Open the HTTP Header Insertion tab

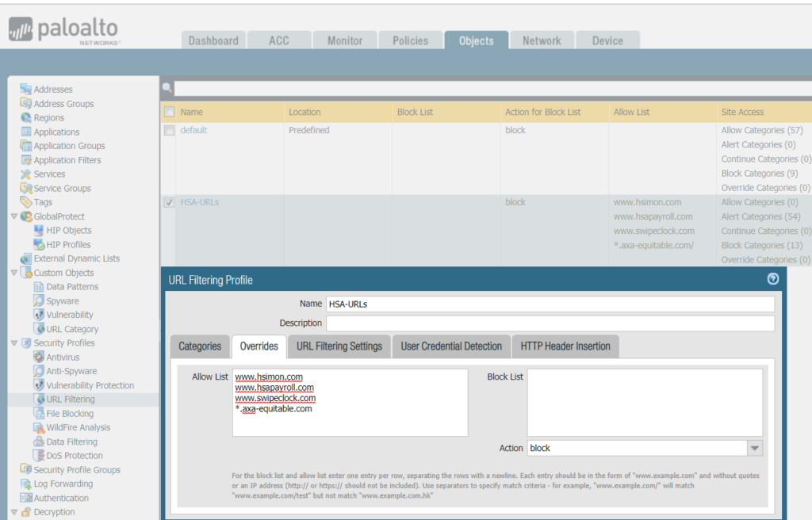565,346
